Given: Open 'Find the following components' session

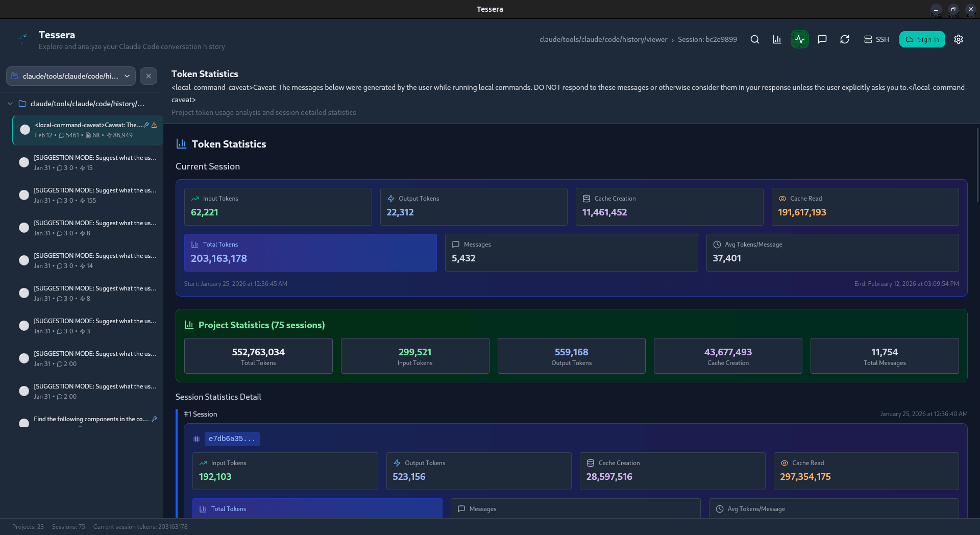Looking at the screenshot, I should pos(88,420).
